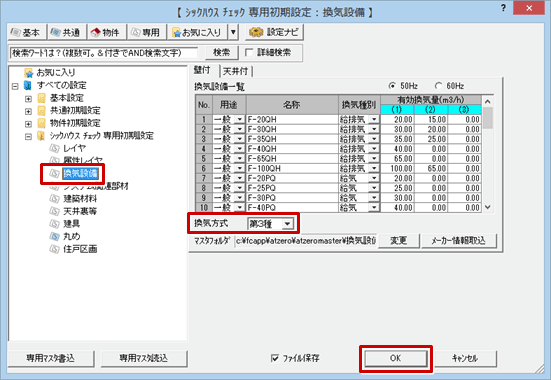This screenshot has height=380, width=551.
Task: Click the OK button
Action: point(396,358)
